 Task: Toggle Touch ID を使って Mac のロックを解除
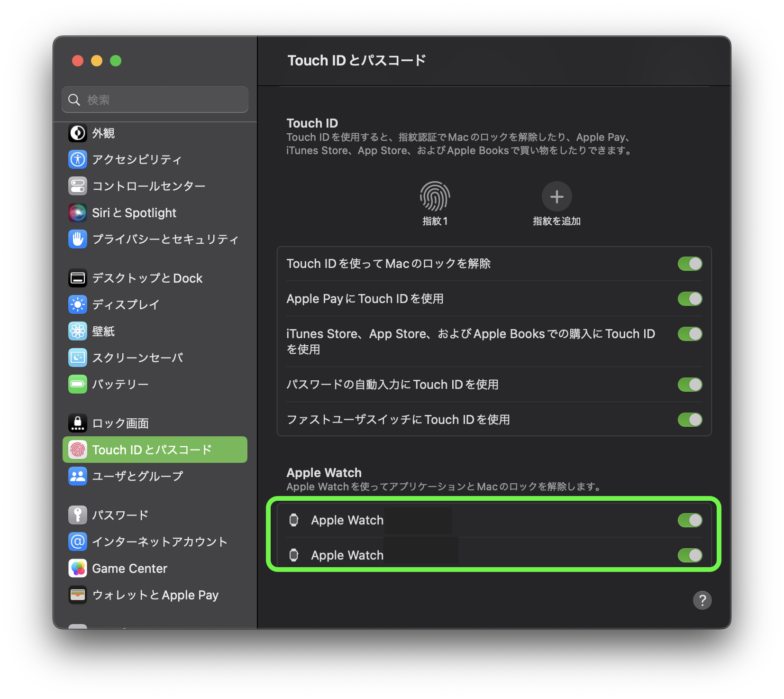pos(690,264)
